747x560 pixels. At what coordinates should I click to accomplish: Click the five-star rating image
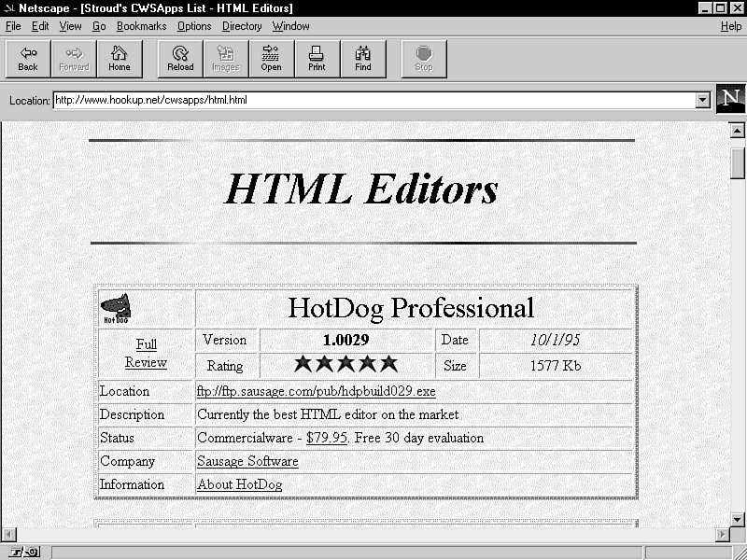coord(345,364)
